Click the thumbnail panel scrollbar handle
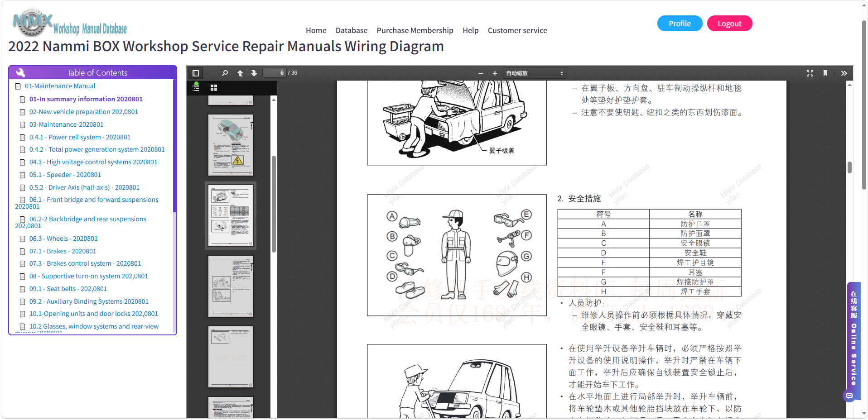This screenshot has height=420, width=868. [274, 204]
